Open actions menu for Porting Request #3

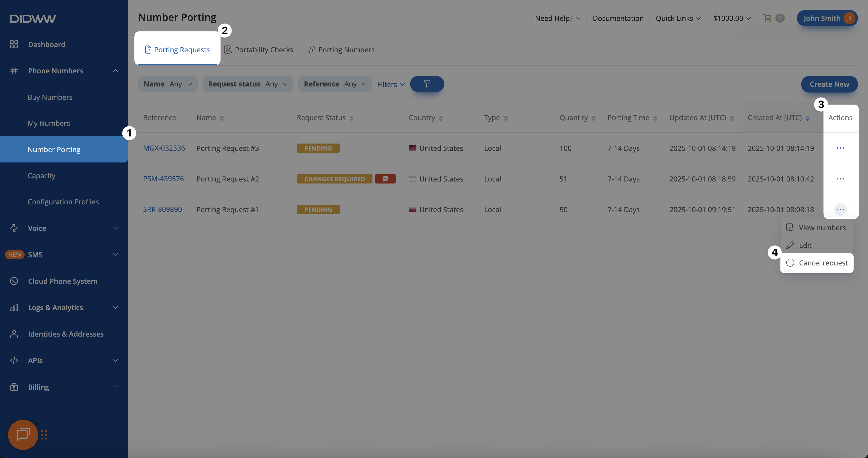click(x=840, y=148)
